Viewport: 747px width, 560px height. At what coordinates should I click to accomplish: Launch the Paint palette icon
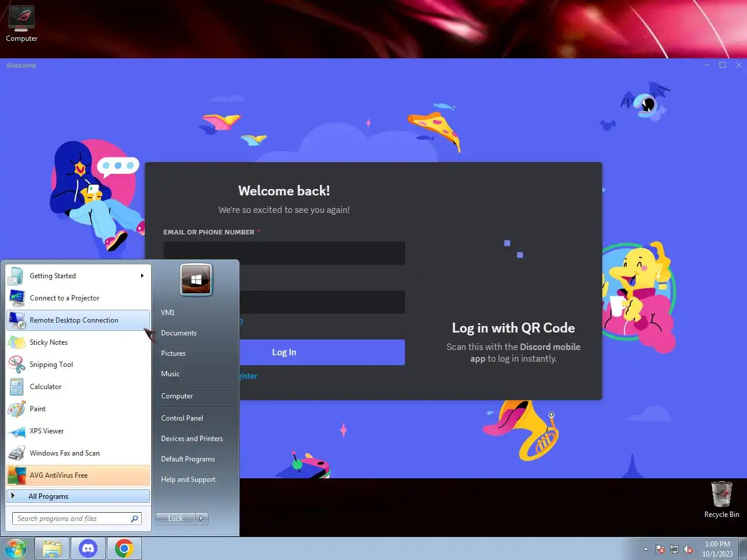coord(16,409)
